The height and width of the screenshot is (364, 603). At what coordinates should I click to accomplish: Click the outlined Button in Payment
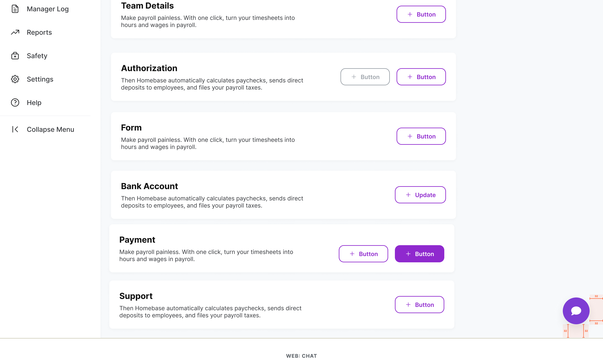coord(363,254)
